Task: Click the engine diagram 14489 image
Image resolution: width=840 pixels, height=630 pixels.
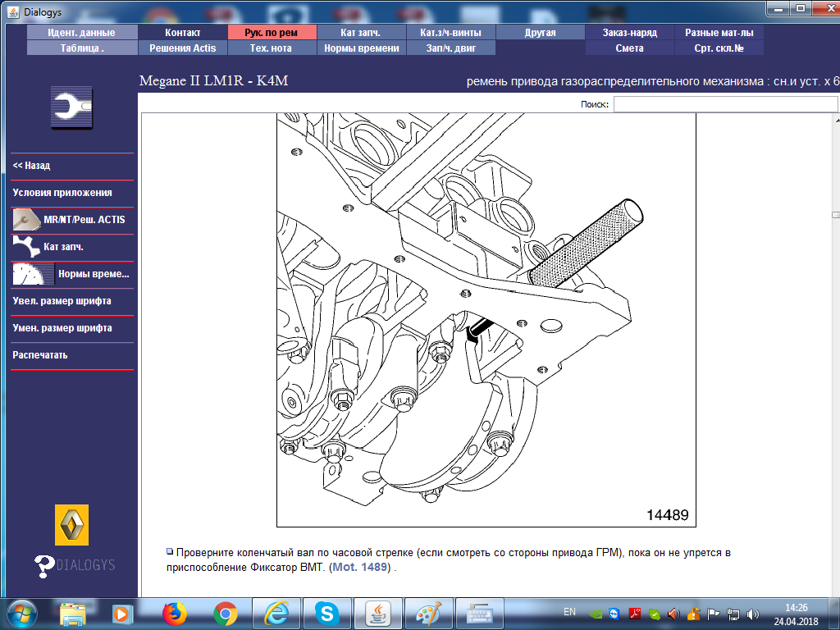Action: [486, 320]
